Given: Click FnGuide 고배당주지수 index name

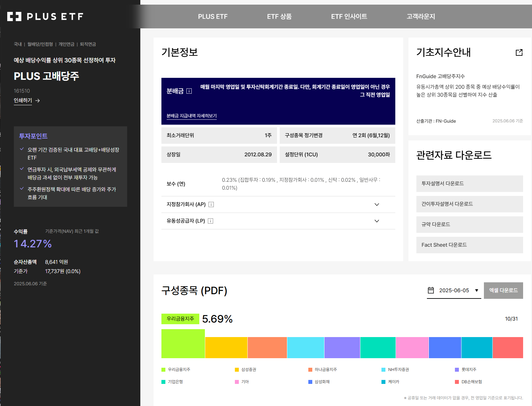Looking at the screenshot, I should tap(440, 77).
